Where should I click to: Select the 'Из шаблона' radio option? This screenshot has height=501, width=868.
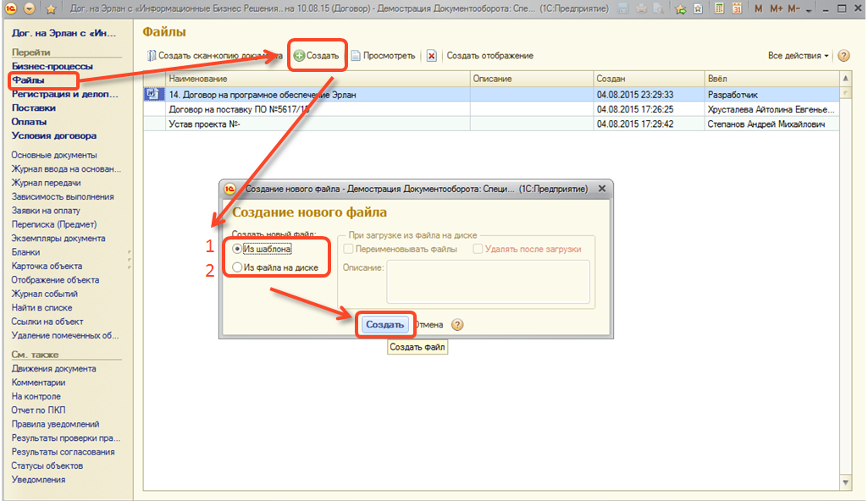point(238,249)
